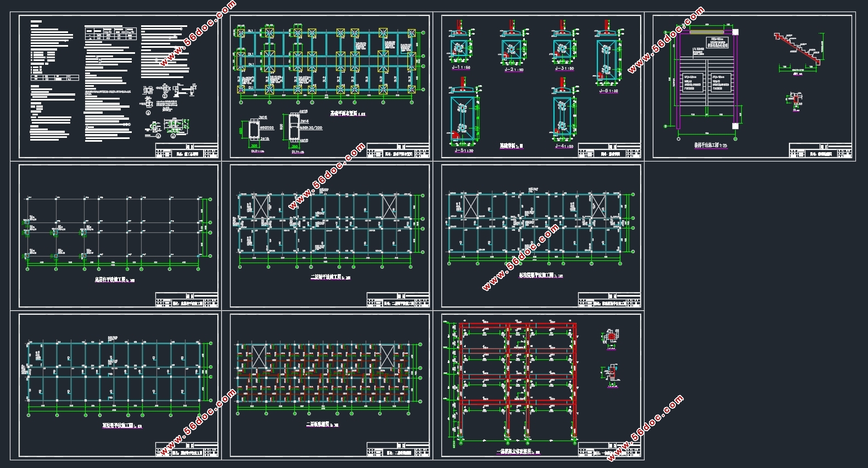This screenshot has height=468, width=868.
Task: Click the foundation detail sheet title text
Action: 511,146
